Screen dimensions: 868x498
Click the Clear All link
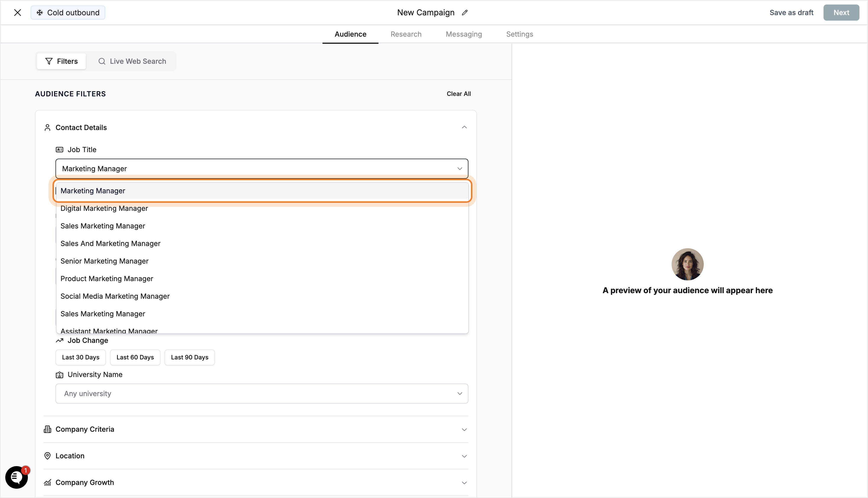pyautogui.click(x=459, y=94)
